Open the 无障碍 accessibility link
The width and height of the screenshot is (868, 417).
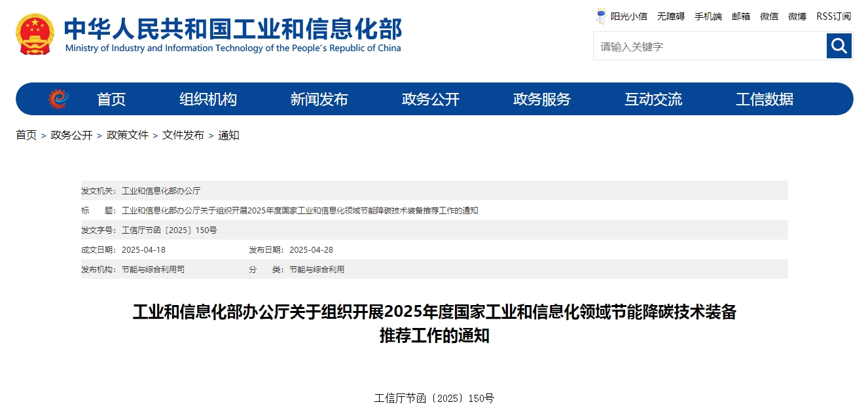(x=671, y=16)
